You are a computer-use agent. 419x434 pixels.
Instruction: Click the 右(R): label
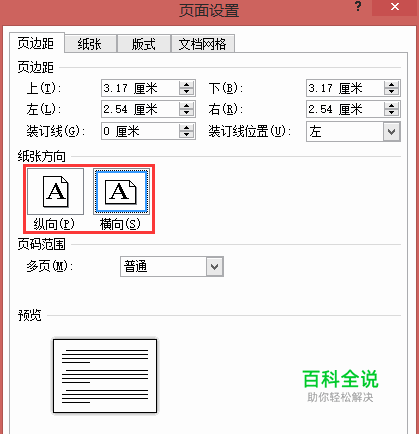point(226,109)
